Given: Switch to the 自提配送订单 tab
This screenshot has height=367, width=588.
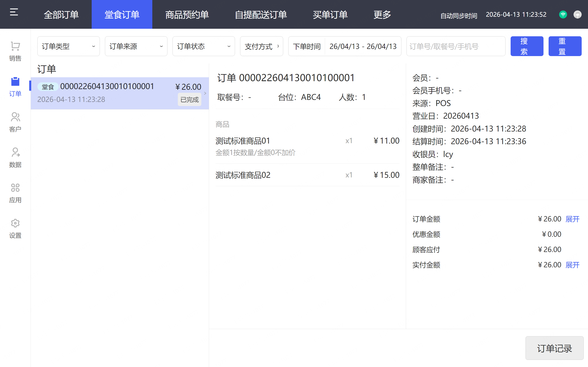Looking at the screenshot, I should click(x=261, y=14).
